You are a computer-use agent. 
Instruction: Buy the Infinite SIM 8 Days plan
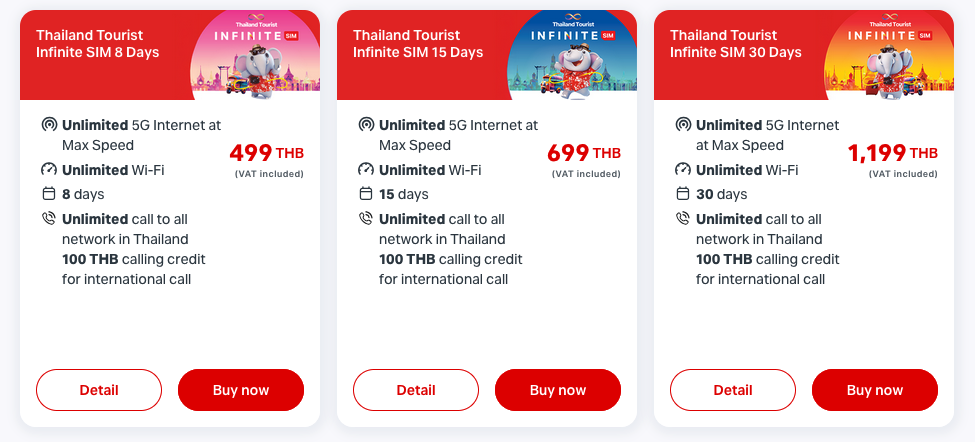[240, 390]
